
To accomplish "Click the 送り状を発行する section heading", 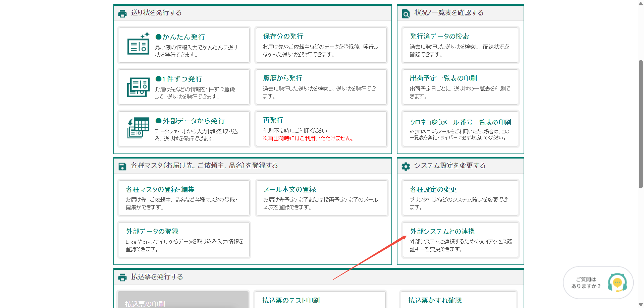I will coord(156,13).
